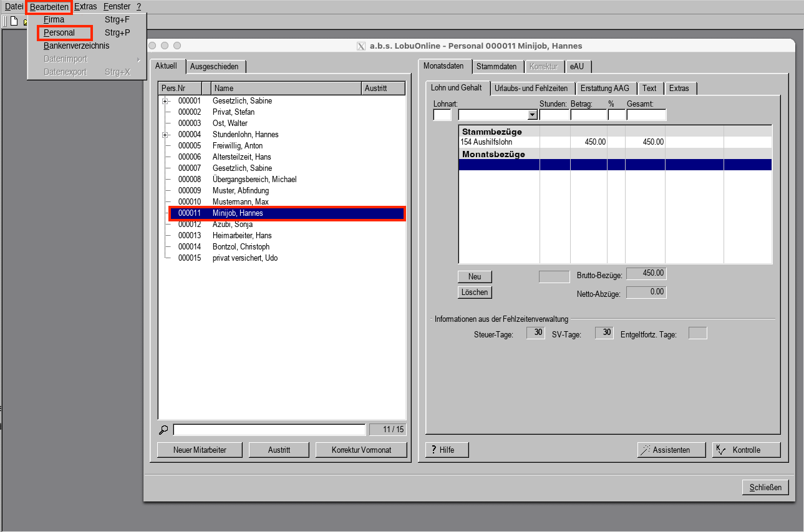Click the new document toolbar icon
Image resolution: width=804 pixels, height=532 pixels.
pos(14,21)
